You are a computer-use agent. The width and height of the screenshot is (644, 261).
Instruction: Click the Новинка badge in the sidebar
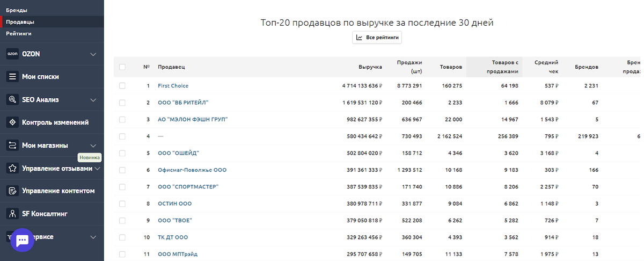(89, 157)
